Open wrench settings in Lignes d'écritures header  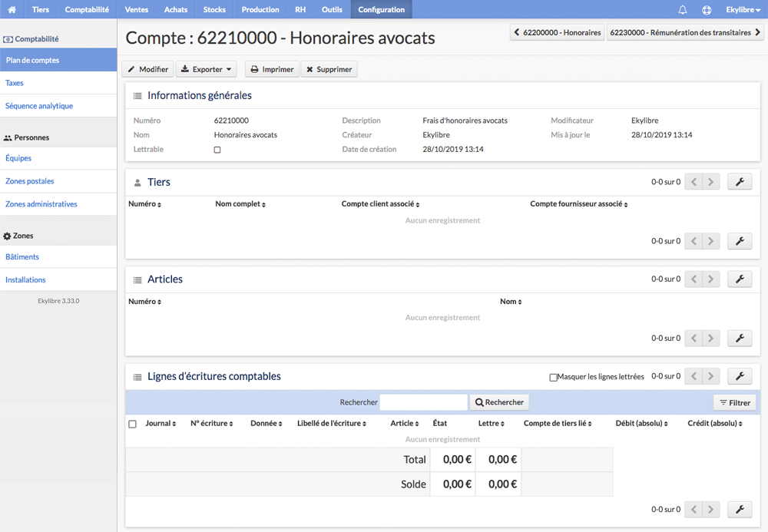pos(740,376)
